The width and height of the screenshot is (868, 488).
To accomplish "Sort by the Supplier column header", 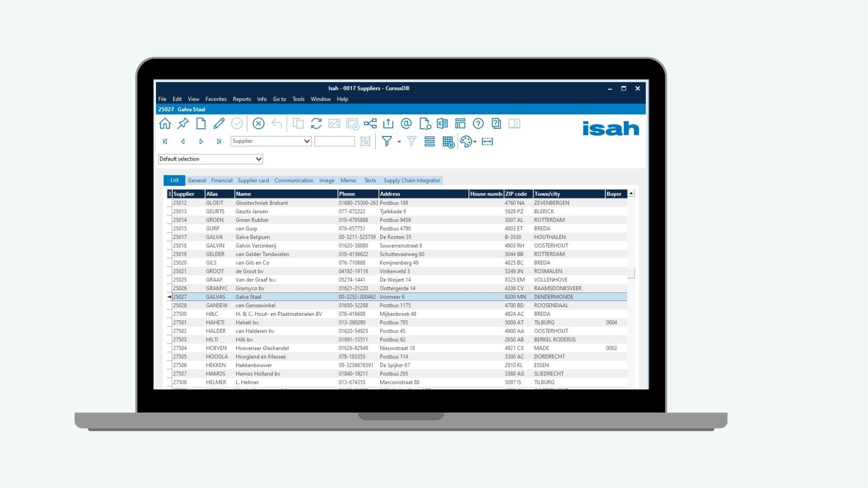I will 189,194.
